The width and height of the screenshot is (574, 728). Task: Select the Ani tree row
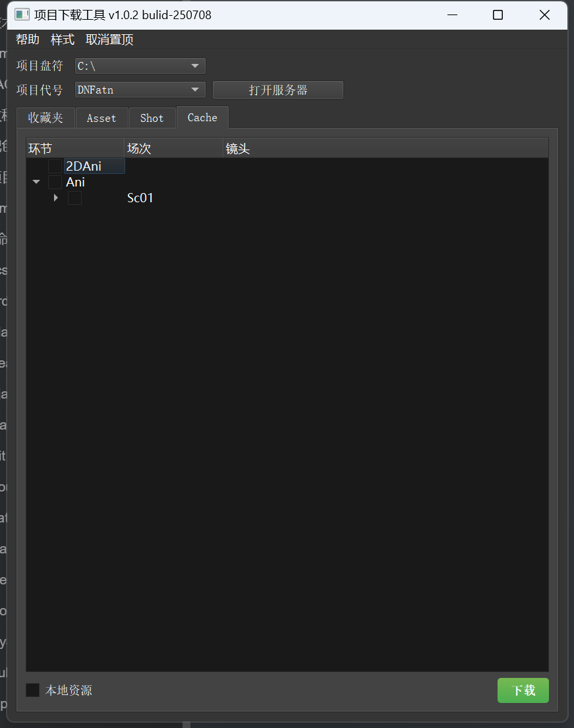75,182
